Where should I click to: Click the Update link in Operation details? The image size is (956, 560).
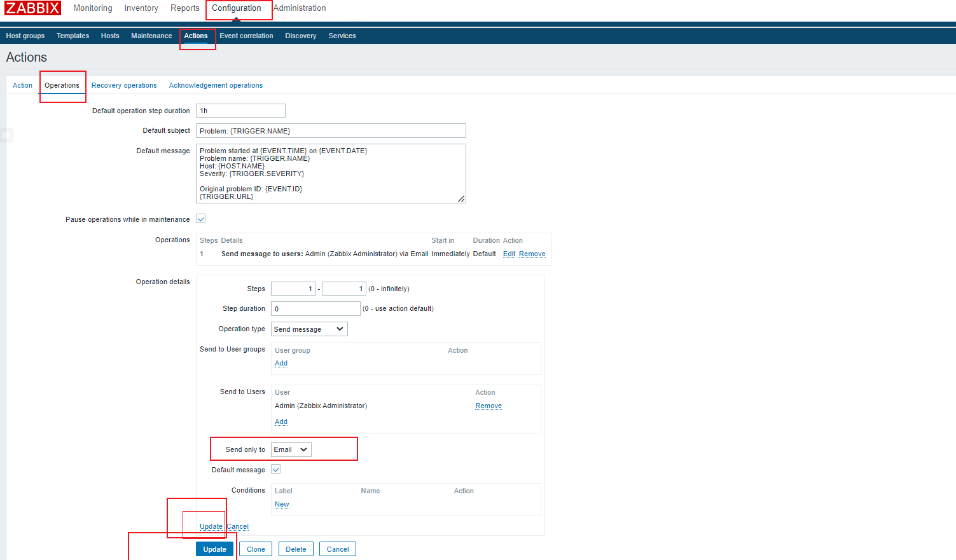(x=211, y=526)
